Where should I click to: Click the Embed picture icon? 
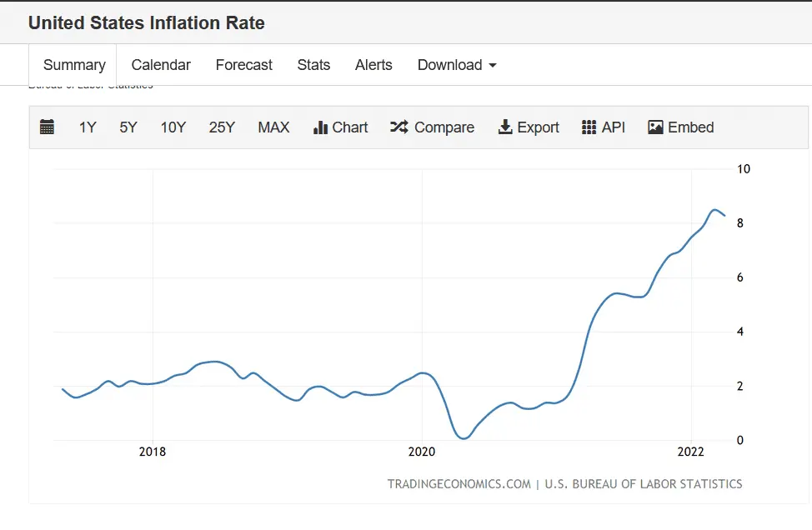[x=655, y=127]
